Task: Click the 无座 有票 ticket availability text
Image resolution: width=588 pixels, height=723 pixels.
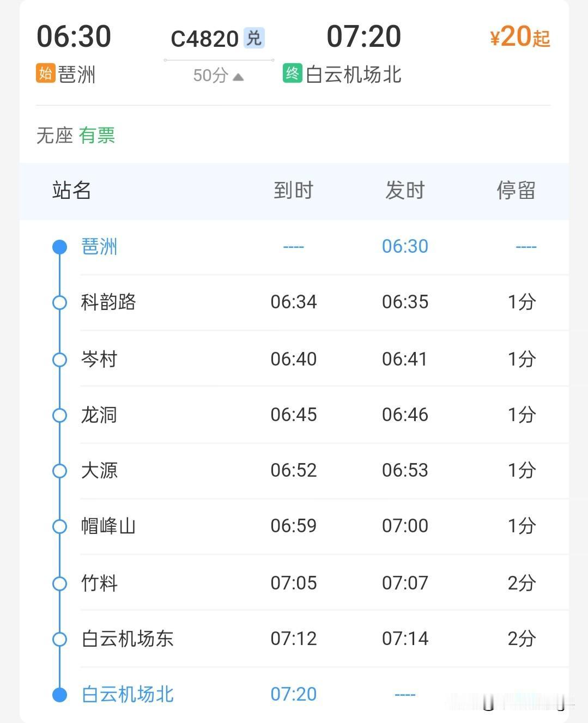Action: (x=76, y=135)
